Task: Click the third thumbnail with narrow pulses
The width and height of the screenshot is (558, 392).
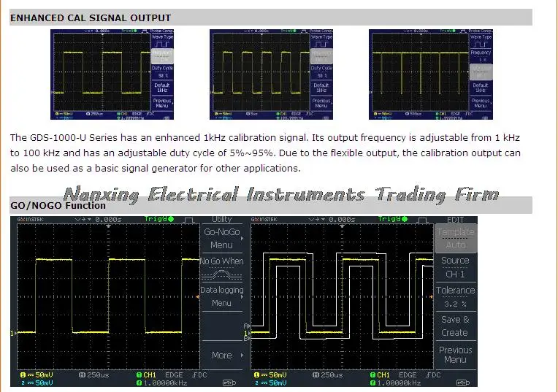Action: coord(431,74)
